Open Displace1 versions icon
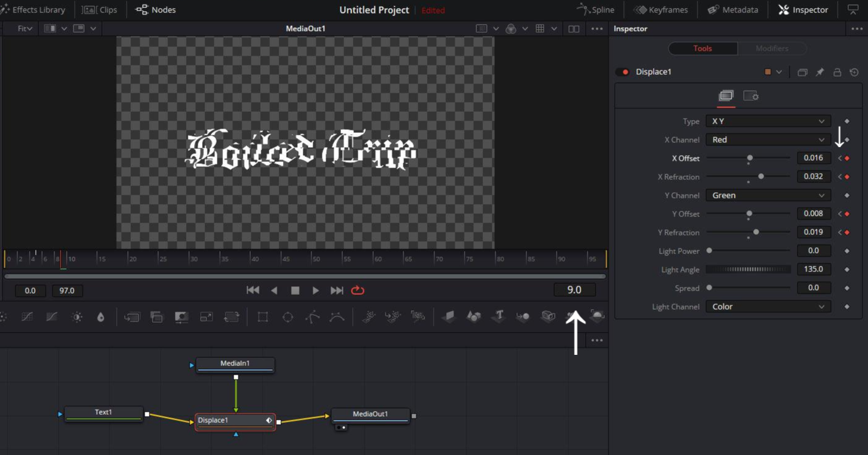 (802, 72)
